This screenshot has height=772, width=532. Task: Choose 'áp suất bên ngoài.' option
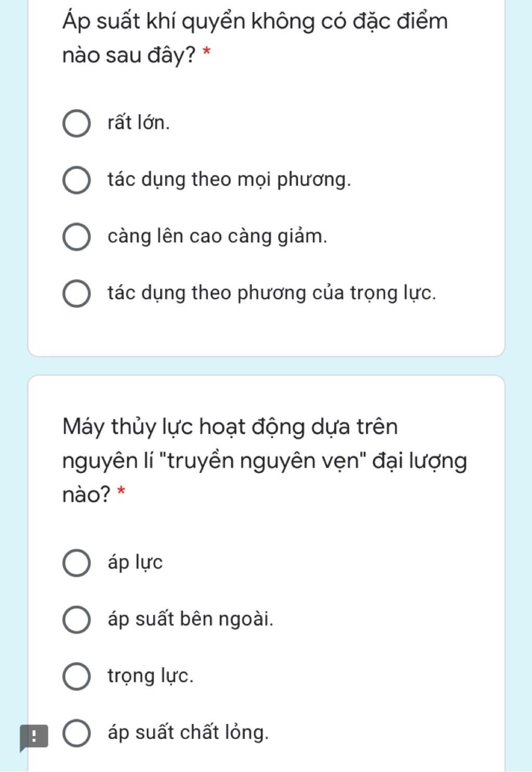click(77, 620)
